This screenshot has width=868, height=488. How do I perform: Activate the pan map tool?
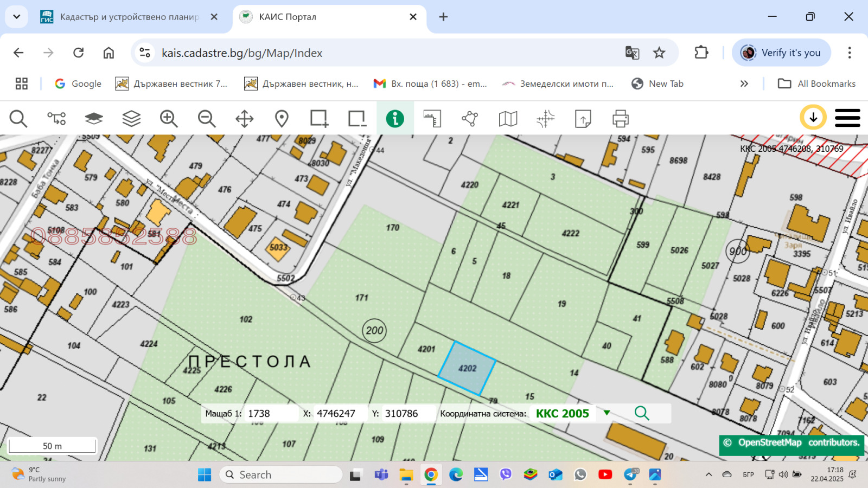244,118
